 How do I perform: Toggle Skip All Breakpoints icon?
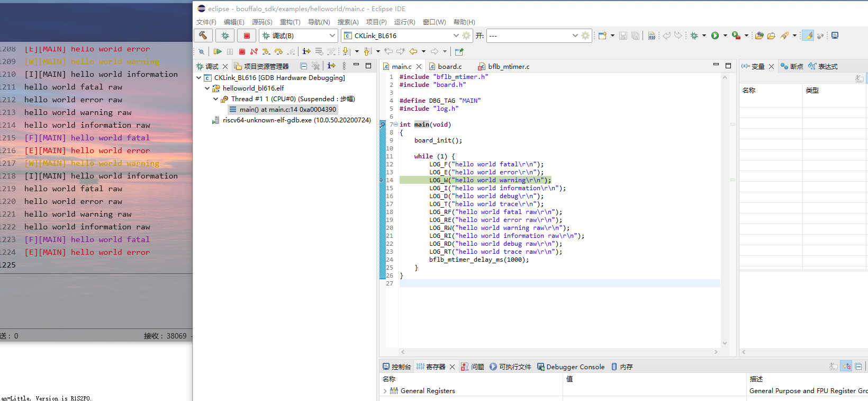[201, 51]
